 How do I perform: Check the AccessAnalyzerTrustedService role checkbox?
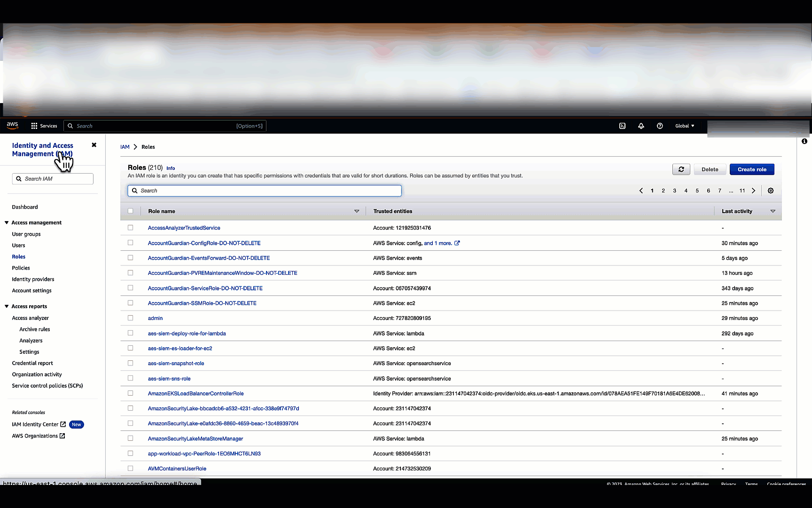[130, 228]
